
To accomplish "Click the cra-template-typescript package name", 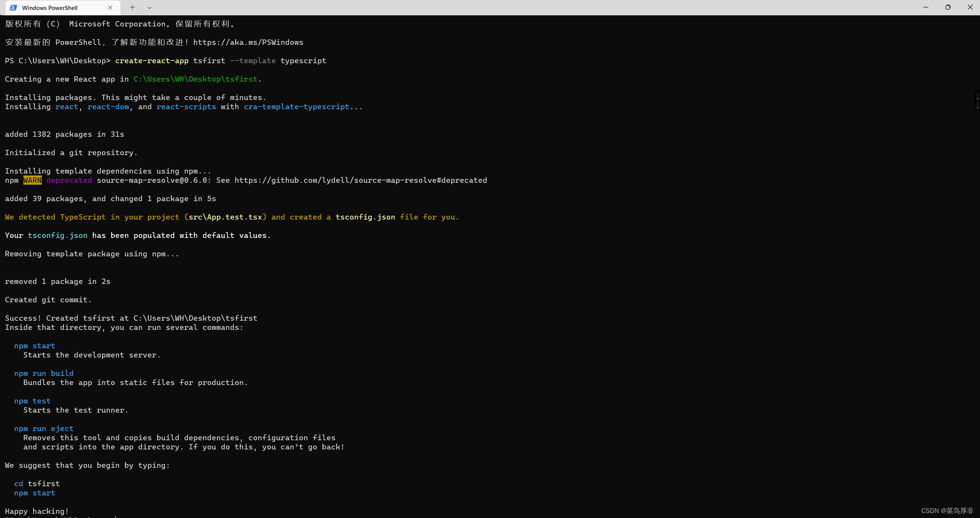I will click(x=296, y=107).
